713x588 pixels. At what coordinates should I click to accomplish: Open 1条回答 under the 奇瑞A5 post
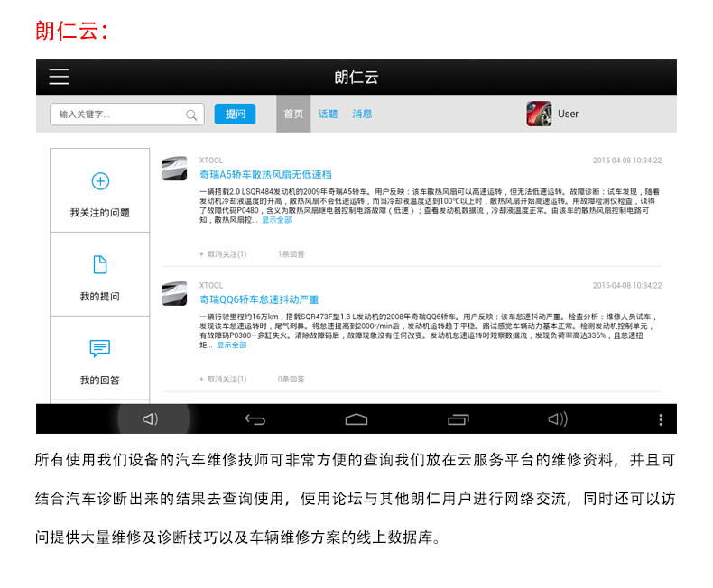click(291, 254)
